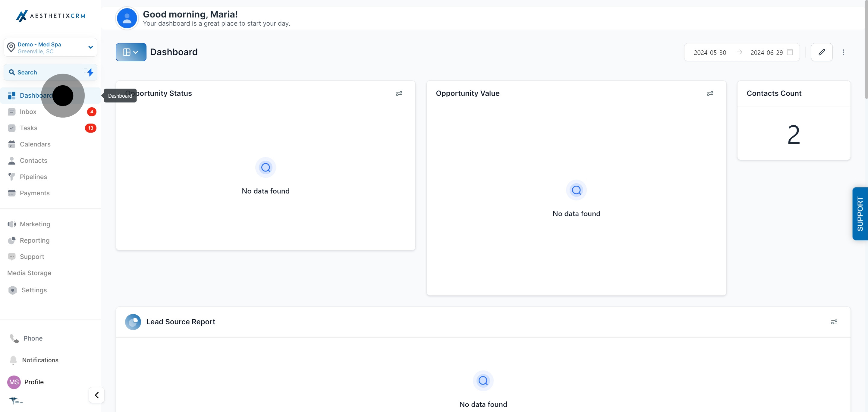This screenshot has height=412, width=868.
Task: Select the Pipelines icon
Action: (12, 177)
